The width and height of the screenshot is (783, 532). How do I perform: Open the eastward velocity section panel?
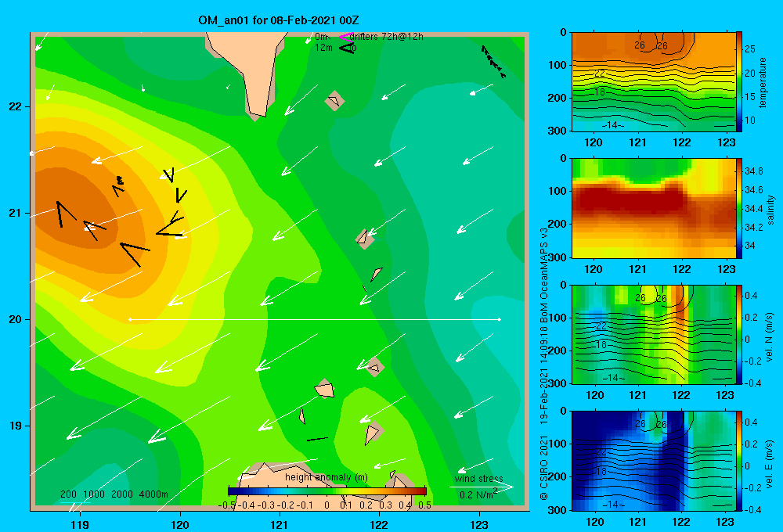tap(653, 461)
